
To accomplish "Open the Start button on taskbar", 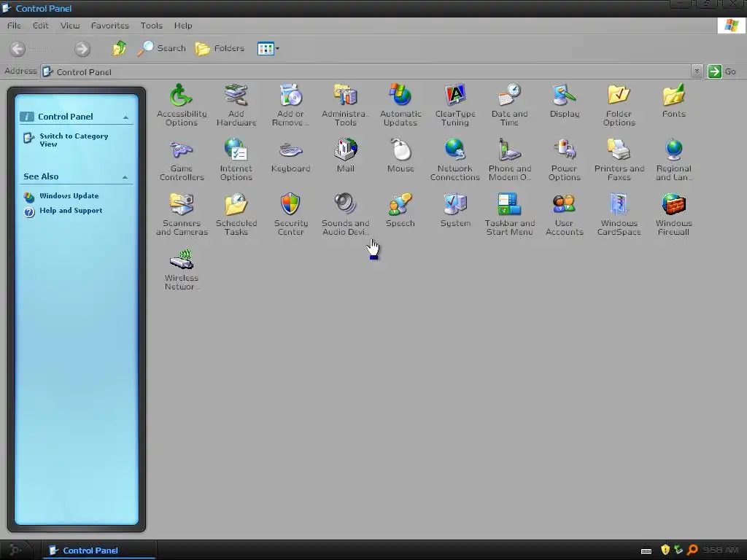I will 17,551.
